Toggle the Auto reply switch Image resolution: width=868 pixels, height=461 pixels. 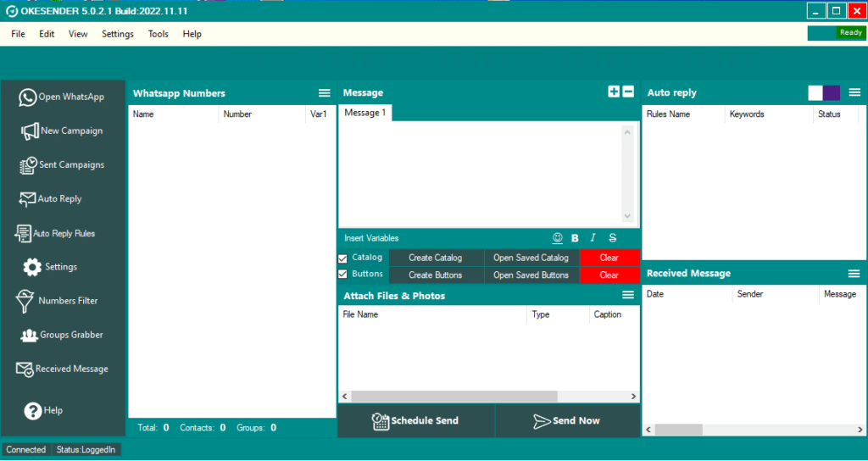point(824,92)
